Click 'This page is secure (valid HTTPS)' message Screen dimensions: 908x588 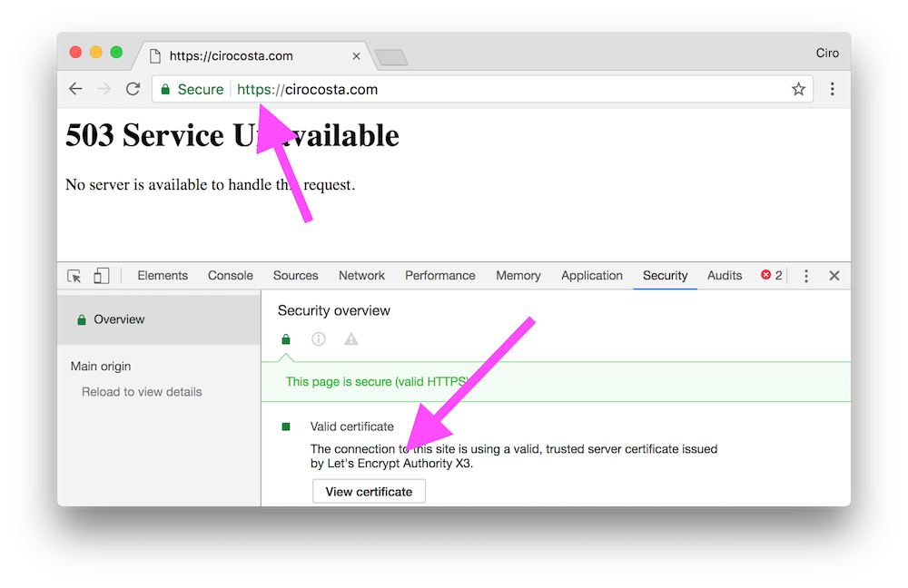[377, 382]
